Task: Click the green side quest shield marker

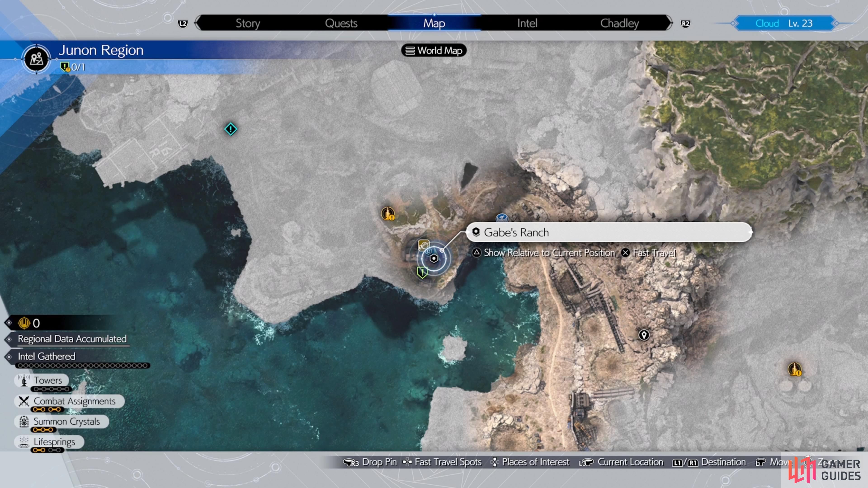Action: coord(422,272)
